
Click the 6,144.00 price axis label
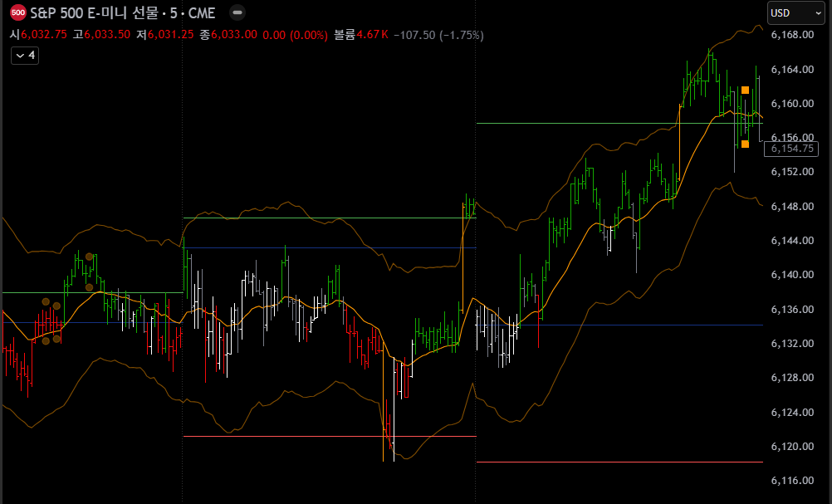792,240
